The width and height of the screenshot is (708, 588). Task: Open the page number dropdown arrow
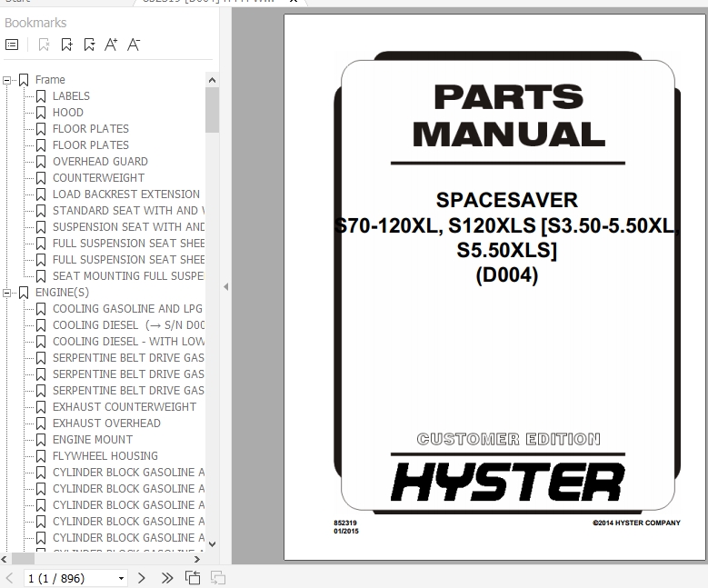(121, 579)
